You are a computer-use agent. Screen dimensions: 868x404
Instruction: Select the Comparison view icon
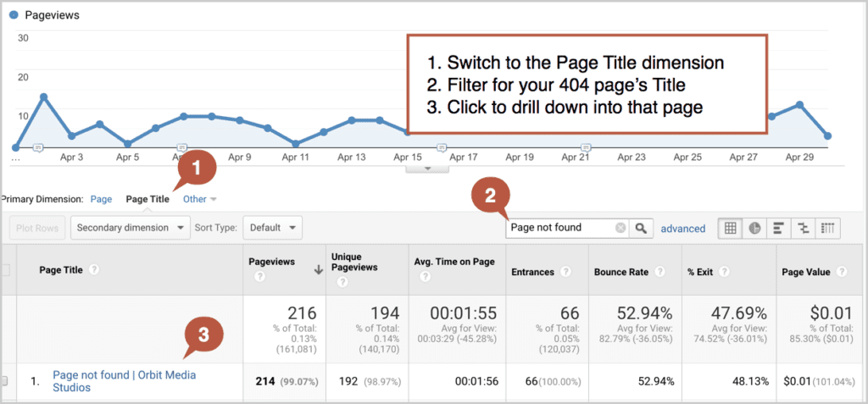pos(804,228)
